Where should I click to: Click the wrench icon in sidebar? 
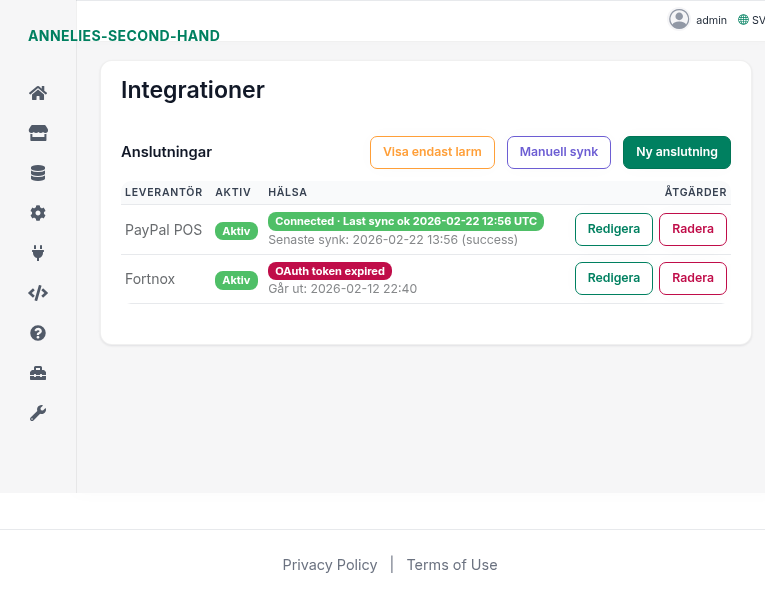(38, 413)
